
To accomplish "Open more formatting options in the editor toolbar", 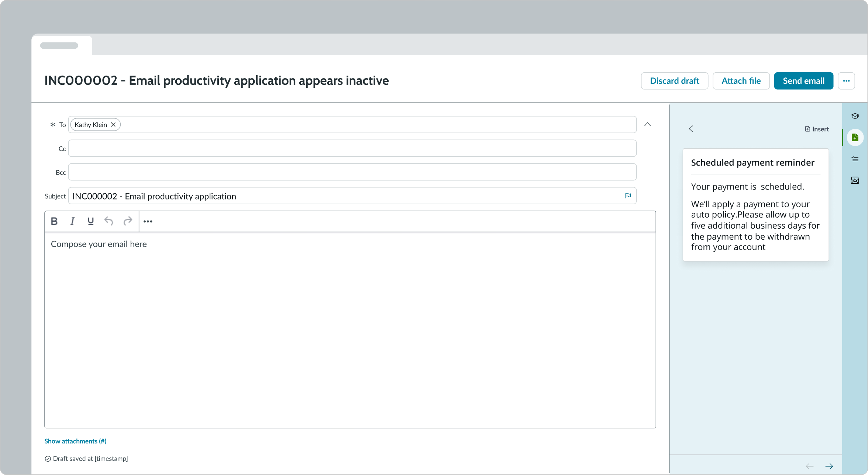I will [x=148, y=221].
